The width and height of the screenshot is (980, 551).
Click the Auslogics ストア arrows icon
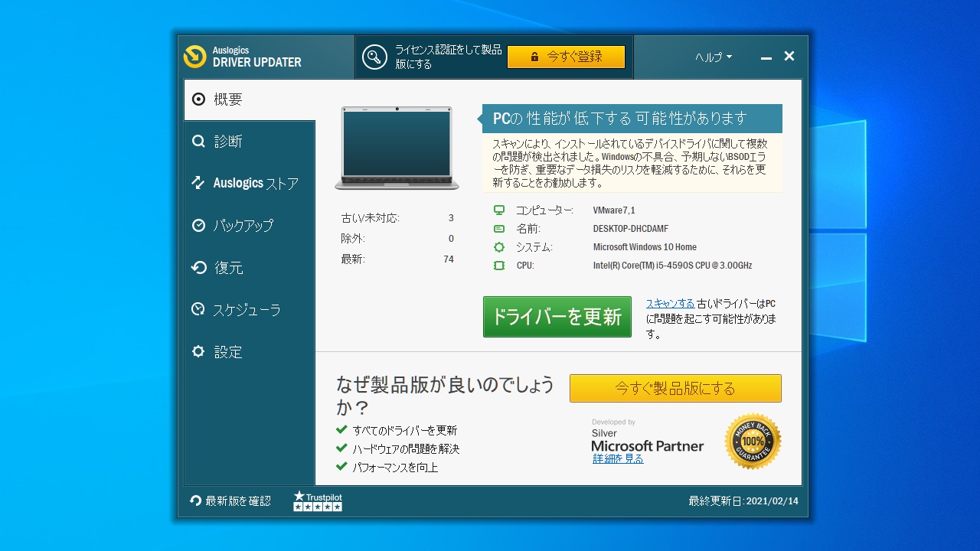pyautogui.click(x=198, y=183)
